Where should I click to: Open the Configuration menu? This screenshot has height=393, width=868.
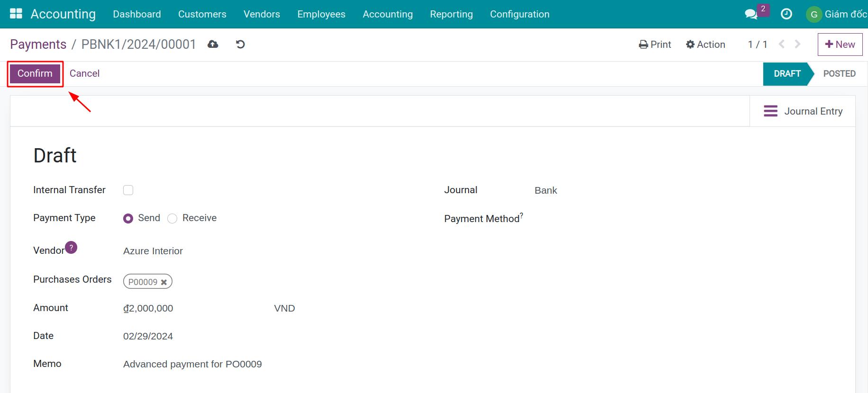pos(520,14)
